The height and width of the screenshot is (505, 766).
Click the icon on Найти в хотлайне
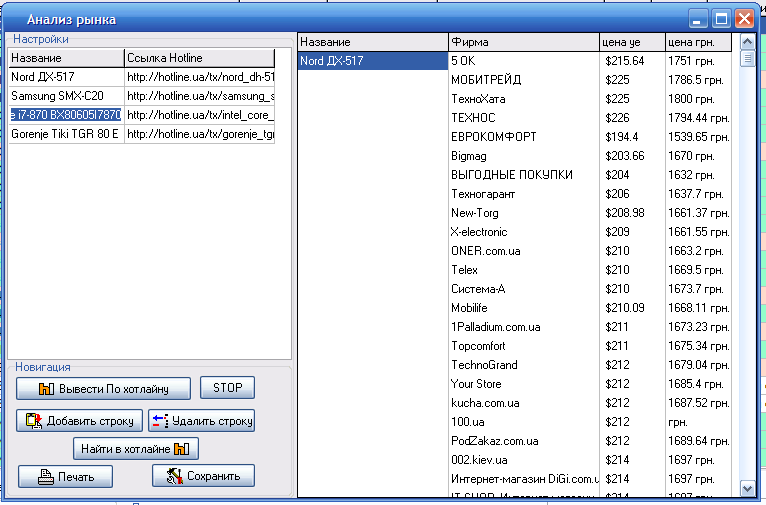pos(181,449)
